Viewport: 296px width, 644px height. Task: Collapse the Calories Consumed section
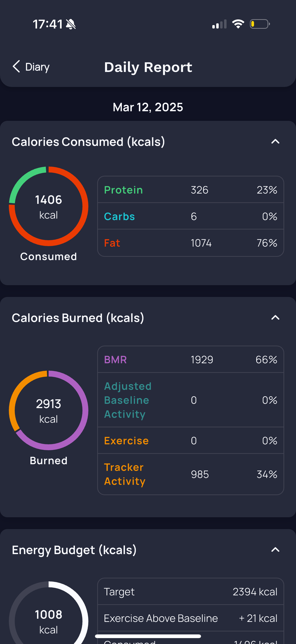click(x=275, y=142)
